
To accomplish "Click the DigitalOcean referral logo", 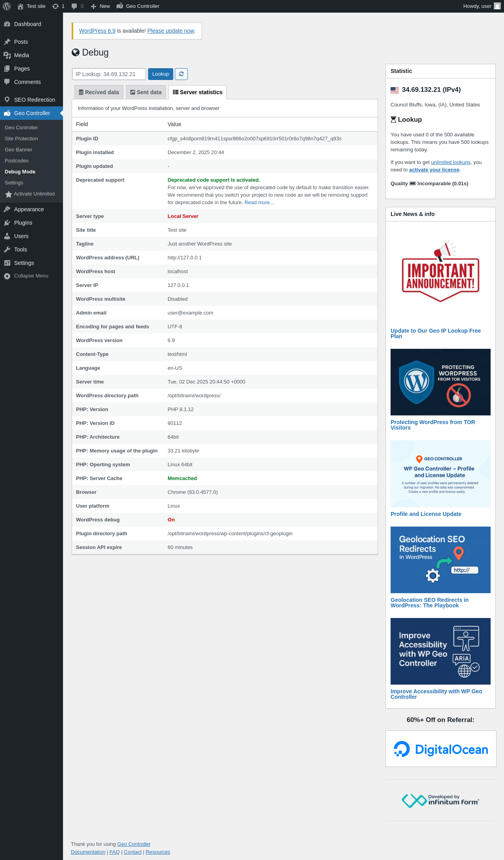I will pyautogui.click(x=441, y=749).
